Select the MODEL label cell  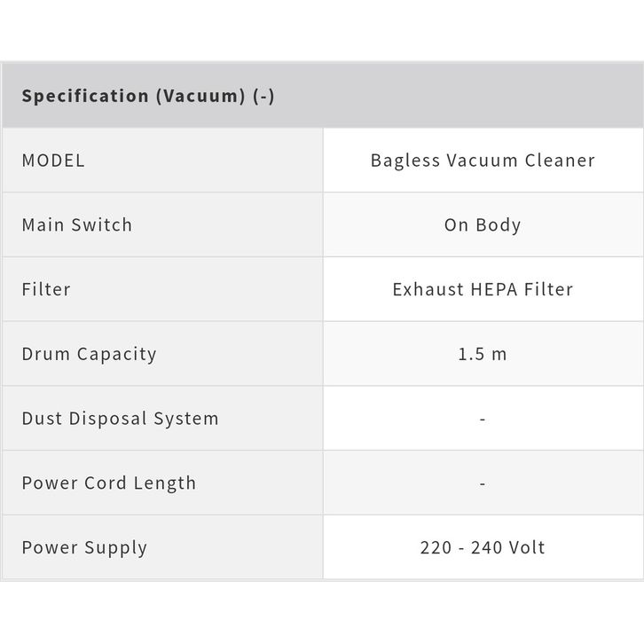click(53, 161)
